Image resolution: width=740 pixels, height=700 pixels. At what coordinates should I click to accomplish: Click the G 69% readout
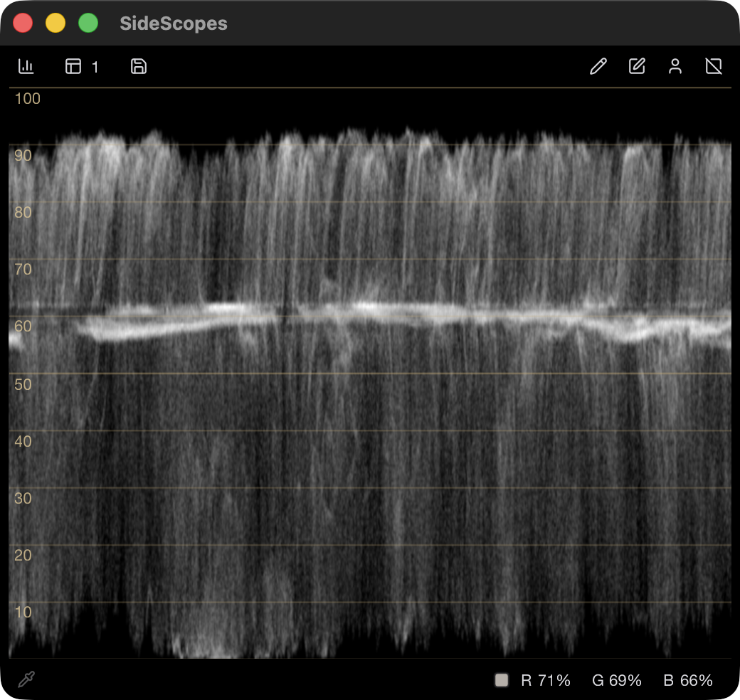pos(616,680)
